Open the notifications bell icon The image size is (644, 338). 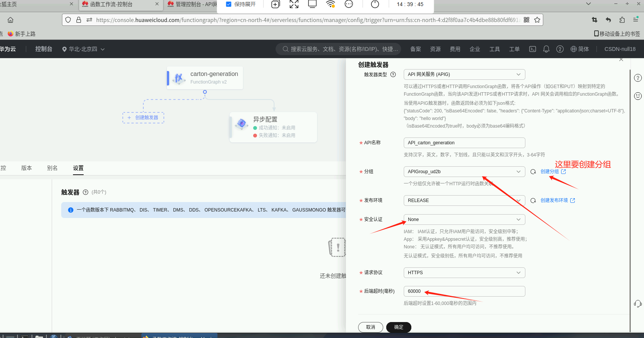(546, 49)
